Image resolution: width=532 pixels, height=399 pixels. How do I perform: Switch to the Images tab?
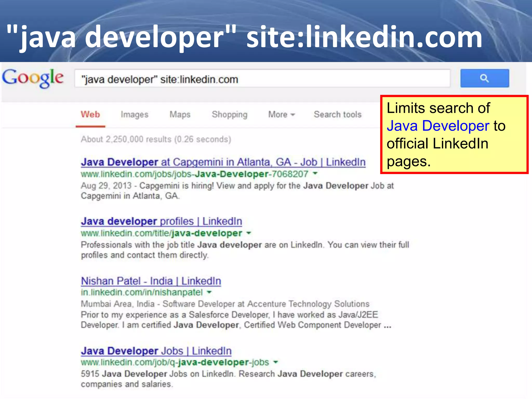click(x=135, y=115)
